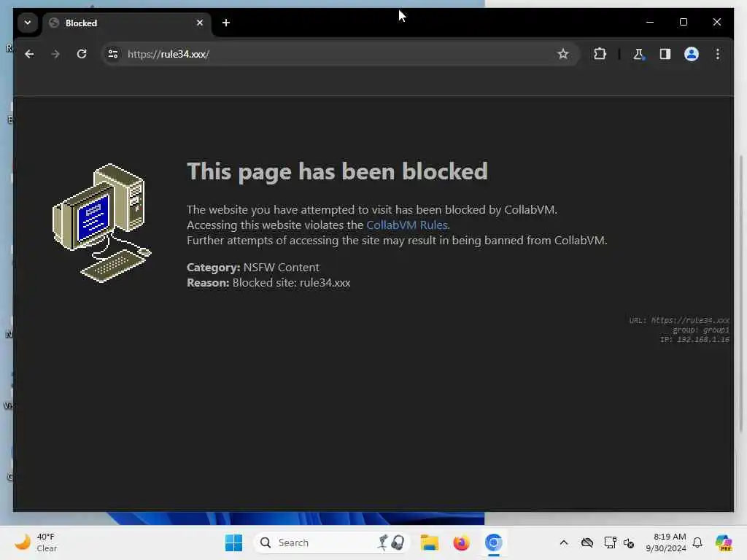Open the Extensions puzzle icon

coord(600,54)
